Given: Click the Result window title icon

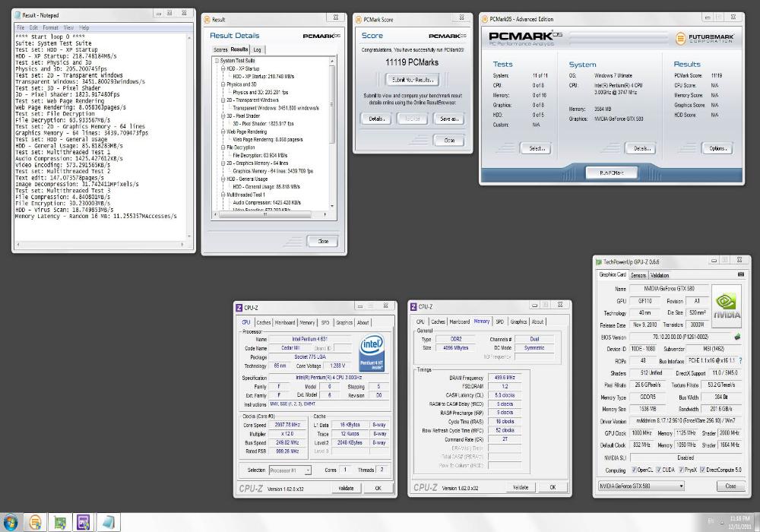Looking at the screenshot, I should click(x=207, y=20).
